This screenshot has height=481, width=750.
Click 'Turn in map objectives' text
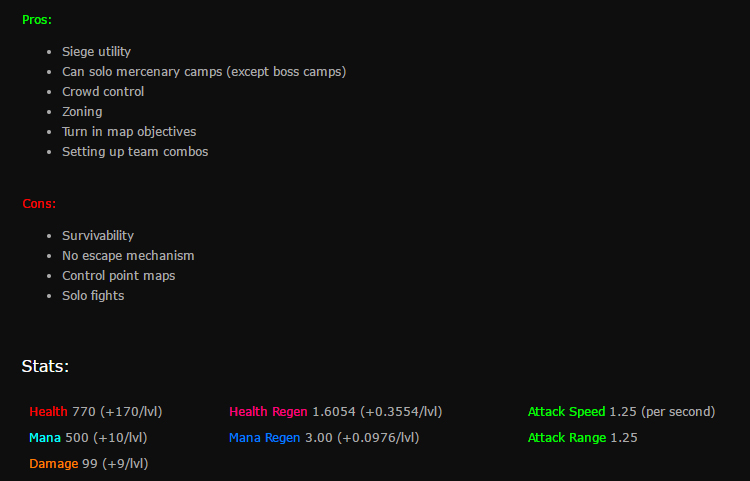tap(129, 132)
